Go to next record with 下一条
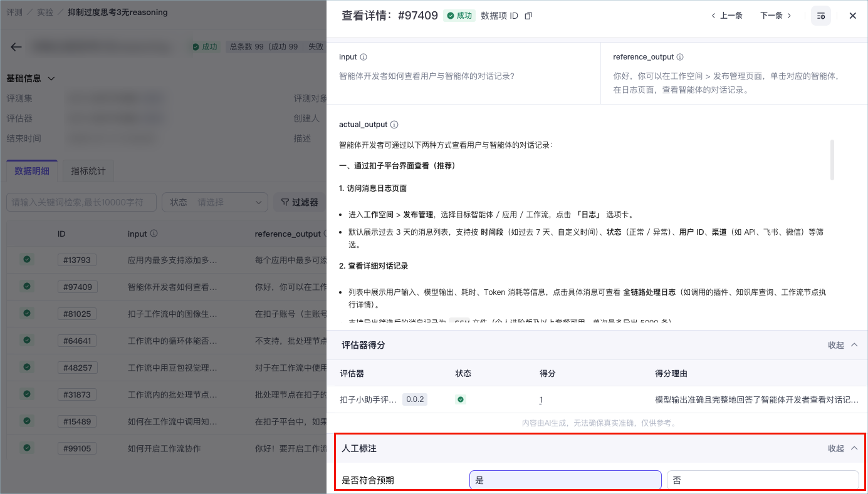 click(x=776, y=16)
